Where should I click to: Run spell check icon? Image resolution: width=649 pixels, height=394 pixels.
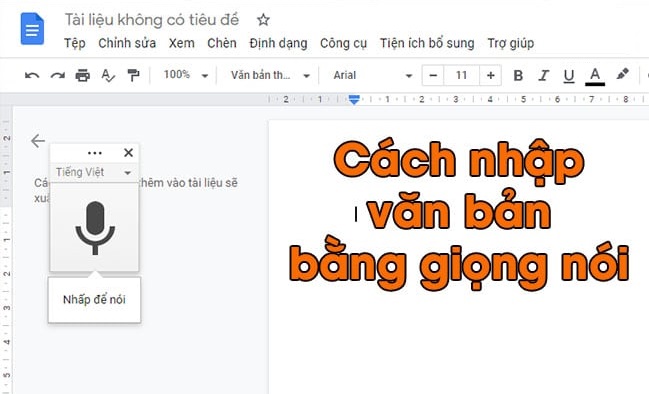point(108,75)
